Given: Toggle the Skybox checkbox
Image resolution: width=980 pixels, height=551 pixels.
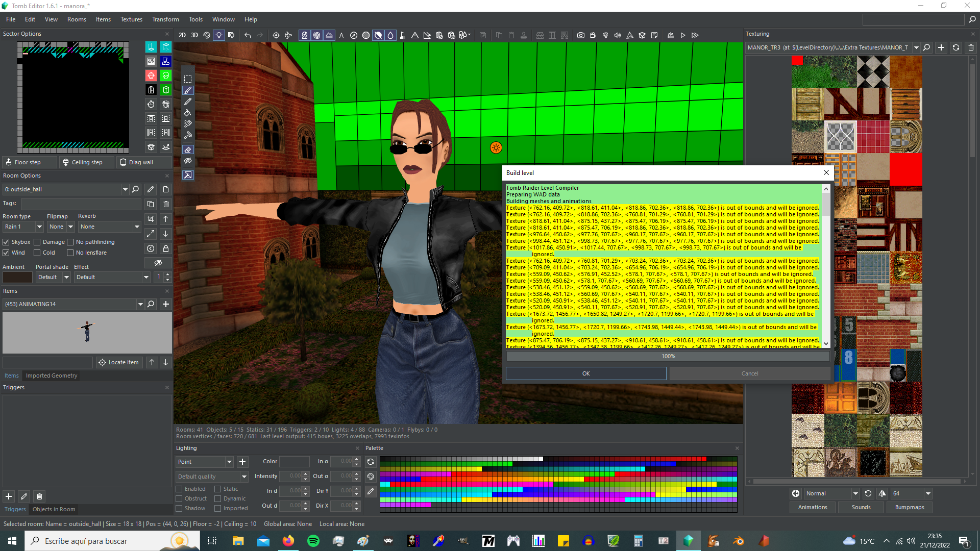Looking at the screenshot, I should coord(6,242).
